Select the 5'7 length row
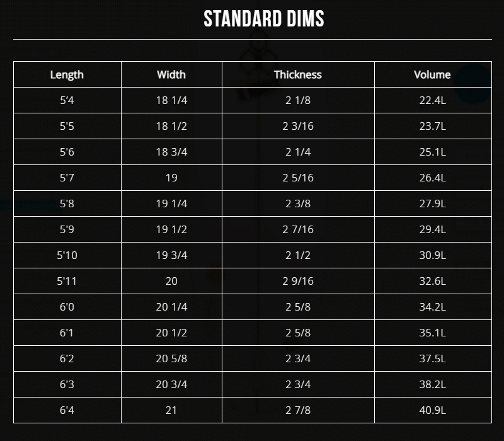The image size is (504, 441). (67, 178)
